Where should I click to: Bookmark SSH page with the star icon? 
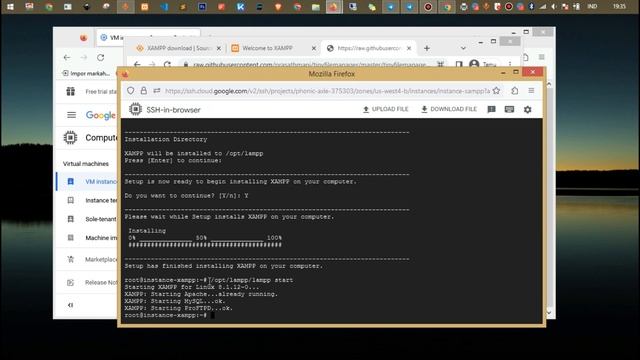(496, 91)
